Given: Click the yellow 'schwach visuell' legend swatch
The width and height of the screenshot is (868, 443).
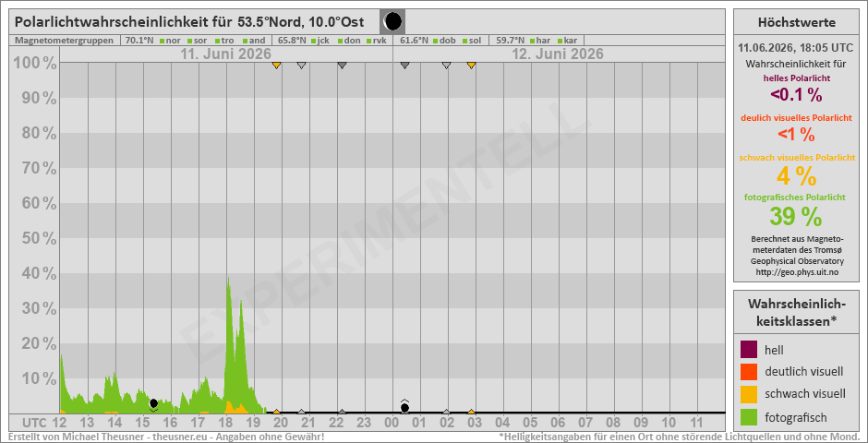Looking at the screenshot, I should pyautogui.click(x=749, y=394).
